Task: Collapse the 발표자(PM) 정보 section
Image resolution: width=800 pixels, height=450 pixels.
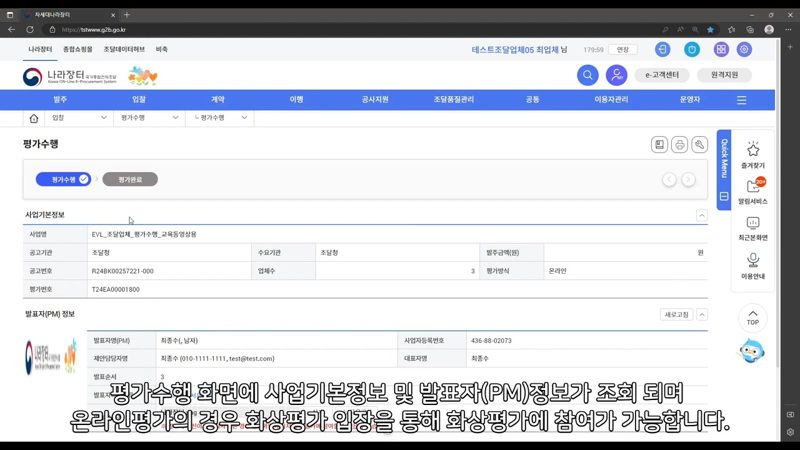Action: 702,315
